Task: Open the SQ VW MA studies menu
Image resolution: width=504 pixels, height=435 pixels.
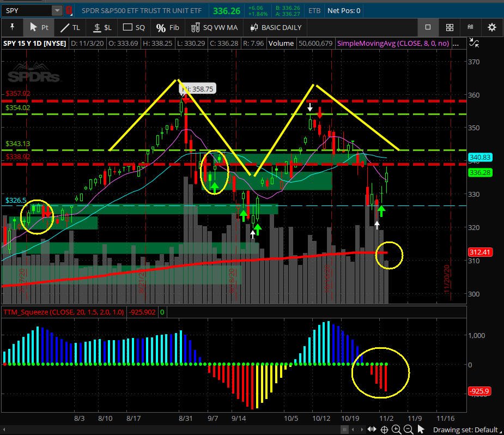Action: coord(214,27)
